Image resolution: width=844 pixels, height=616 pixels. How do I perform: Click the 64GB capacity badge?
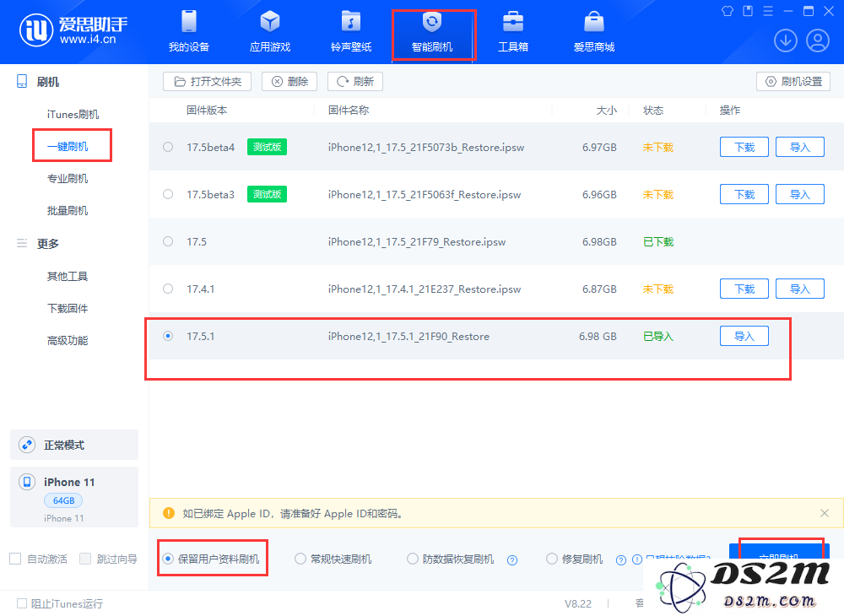point(63,501)
